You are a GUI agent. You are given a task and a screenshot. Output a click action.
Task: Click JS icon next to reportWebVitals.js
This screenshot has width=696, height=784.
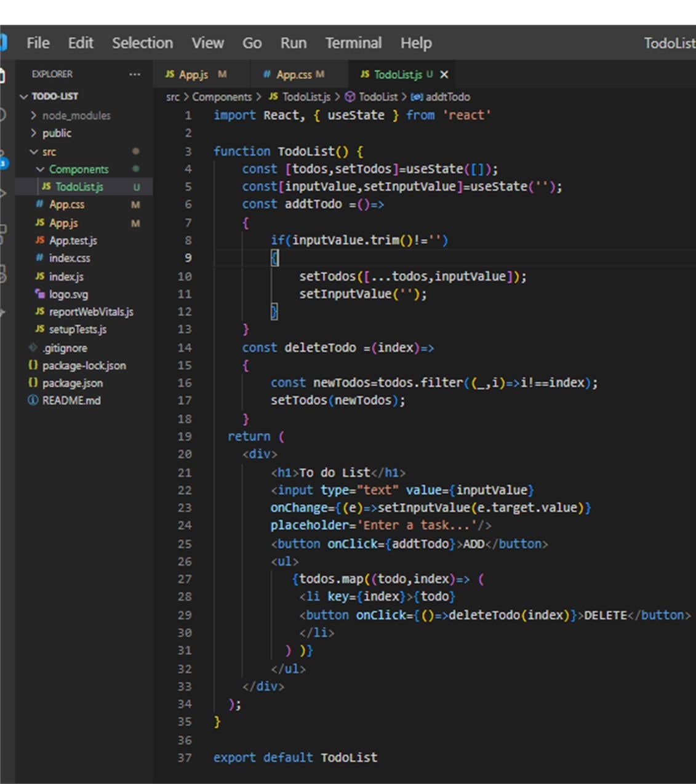(x=40, y=312)
